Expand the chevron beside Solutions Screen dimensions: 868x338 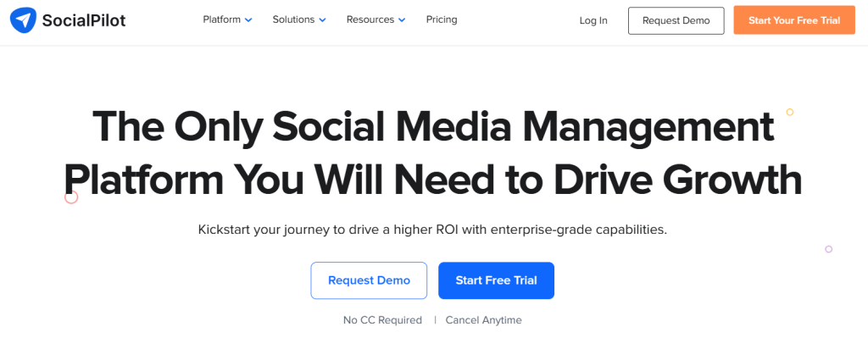(x=323, y=20)
